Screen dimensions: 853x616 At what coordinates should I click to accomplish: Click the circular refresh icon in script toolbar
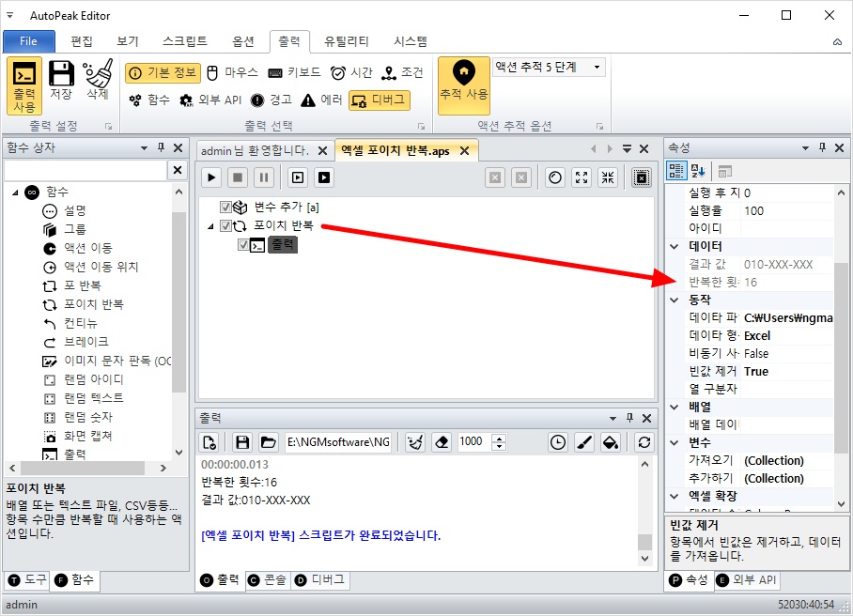coord(555,177)
